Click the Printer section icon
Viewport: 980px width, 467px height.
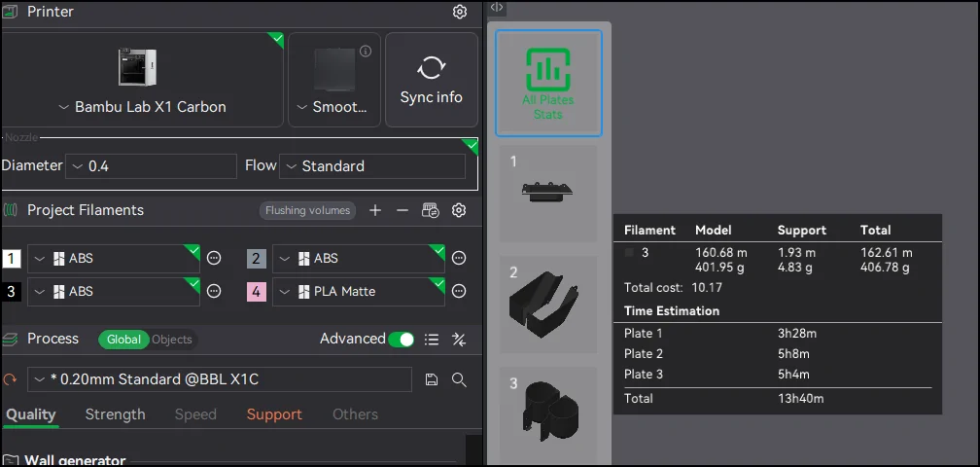[10, 12]
